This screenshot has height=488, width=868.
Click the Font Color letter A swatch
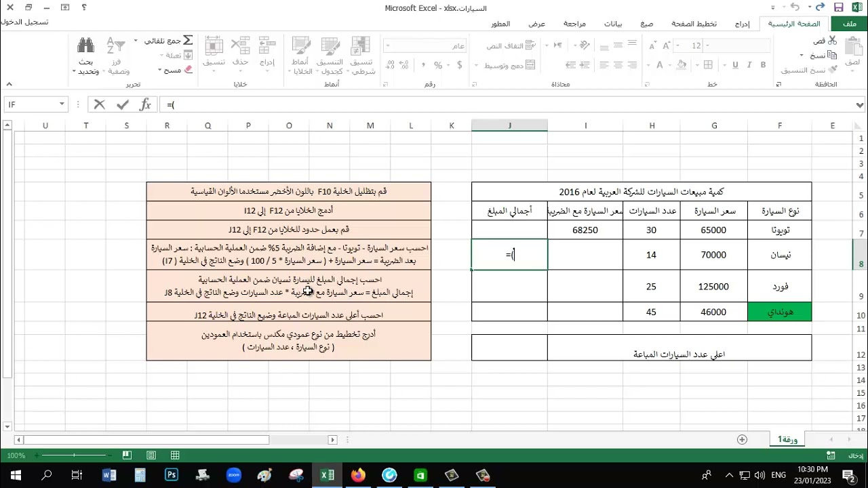click(x=660, y=65)
